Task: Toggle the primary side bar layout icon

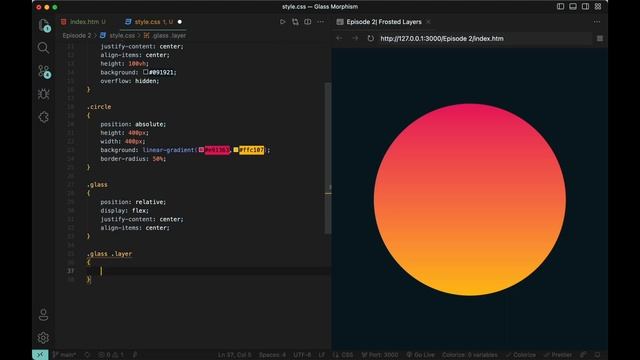Action: pos(560,7)
